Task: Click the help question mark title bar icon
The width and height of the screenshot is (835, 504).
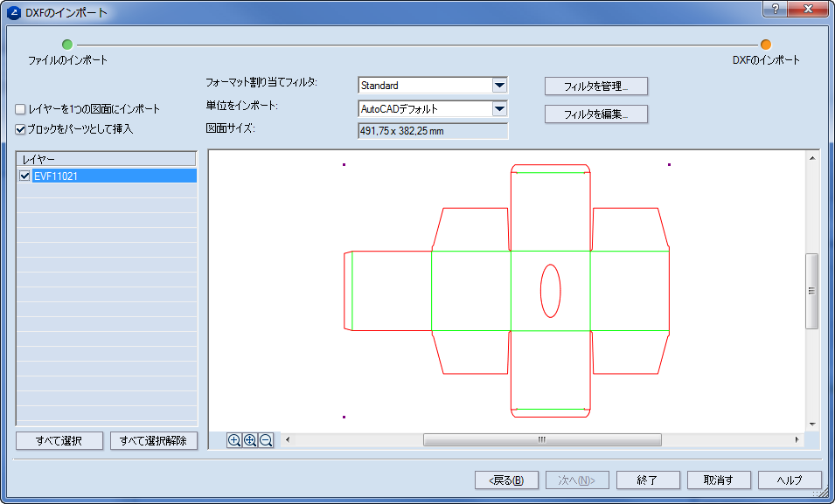Action: (775, 9)
